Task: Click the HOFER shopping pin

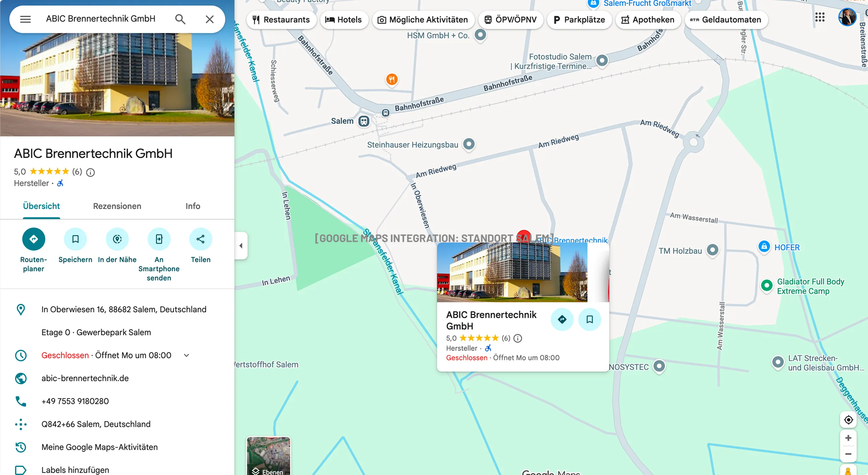Action: point(764,247)
